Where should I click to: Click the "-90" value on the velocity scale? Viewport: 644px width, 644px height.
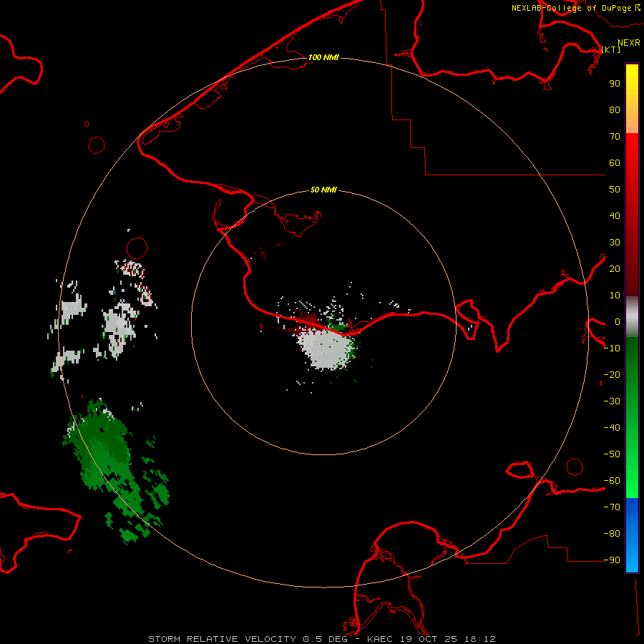612,560
